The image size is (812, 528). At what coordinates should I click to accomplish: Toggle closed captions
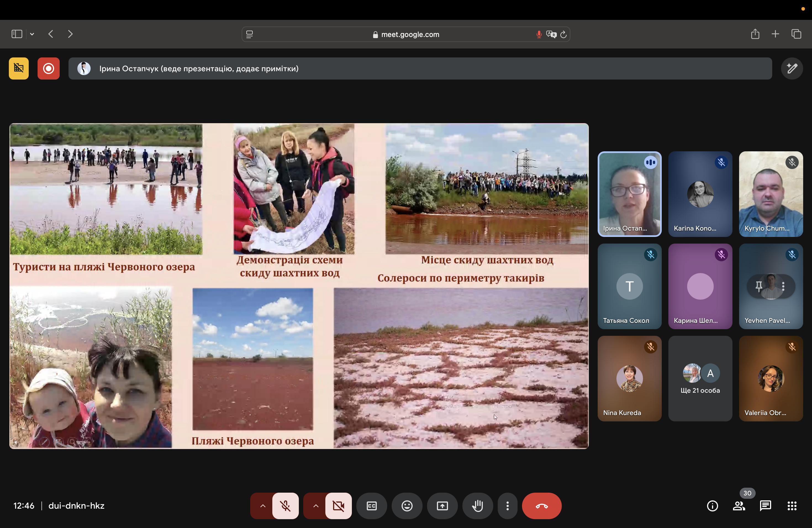tap(371, 506)
